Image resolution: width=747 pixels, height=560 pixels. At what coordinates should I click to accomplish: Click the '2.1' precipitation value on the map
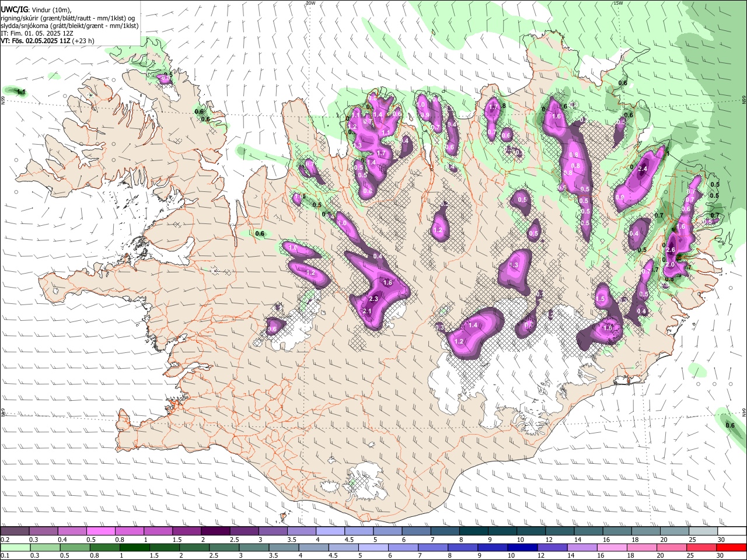click(367, 311)
